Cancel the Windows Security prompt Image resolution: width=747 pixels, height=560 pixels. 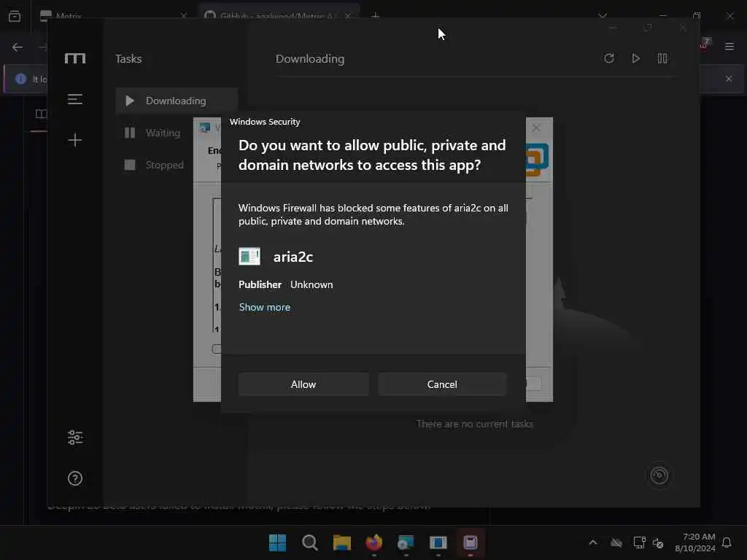(442, 384)
